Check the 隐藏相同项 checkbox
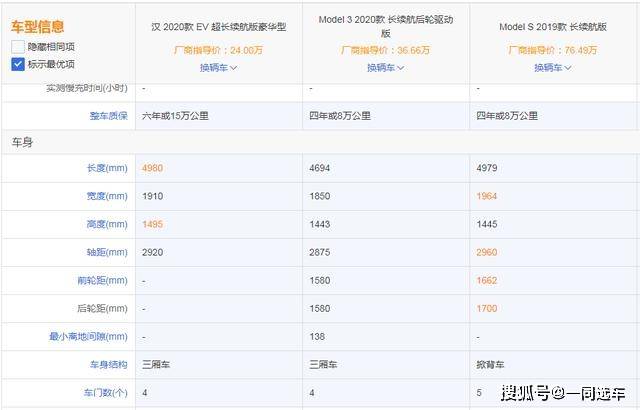This screenshot has height=410, width=640. click(x=19, y=46)
